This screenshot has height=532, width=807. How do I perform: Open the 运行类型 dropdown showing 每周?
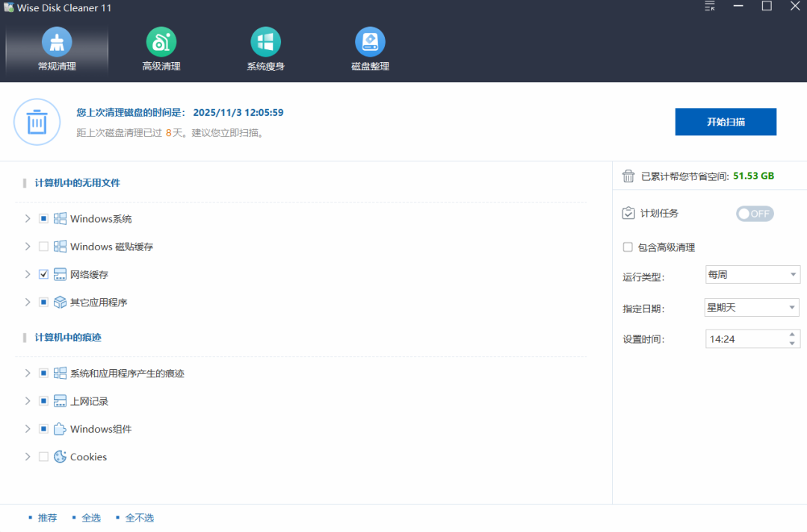[752, 274]
